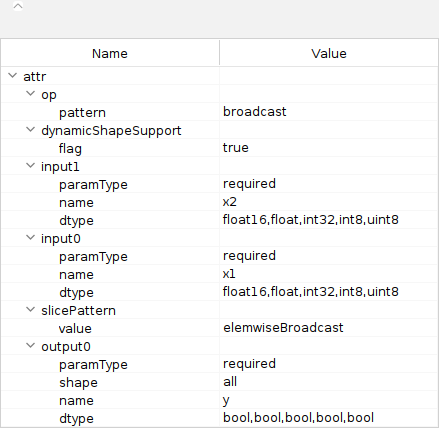Select the broadcast value cell
The width and height of the screenshot is (439, 428).
(329, 112)
